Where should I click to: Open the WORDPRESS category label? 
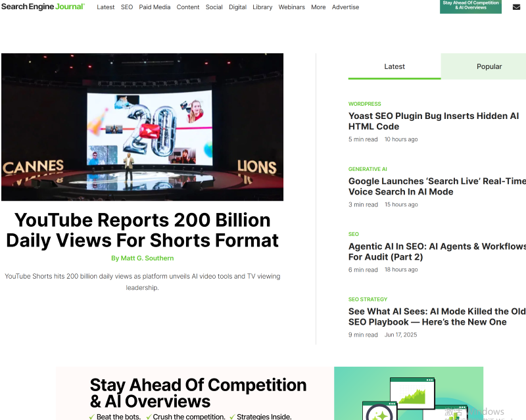[365, 104]
